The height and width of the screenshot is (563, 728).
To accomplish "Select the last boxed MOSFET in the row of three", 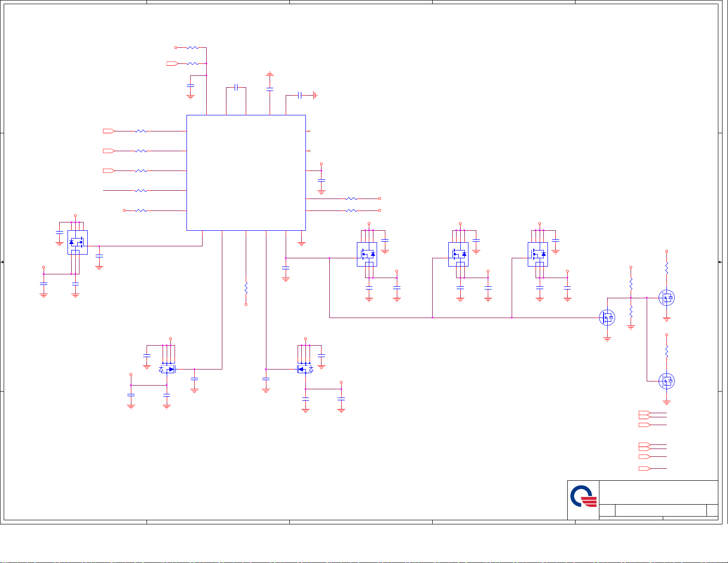I will tap(538, 254).
